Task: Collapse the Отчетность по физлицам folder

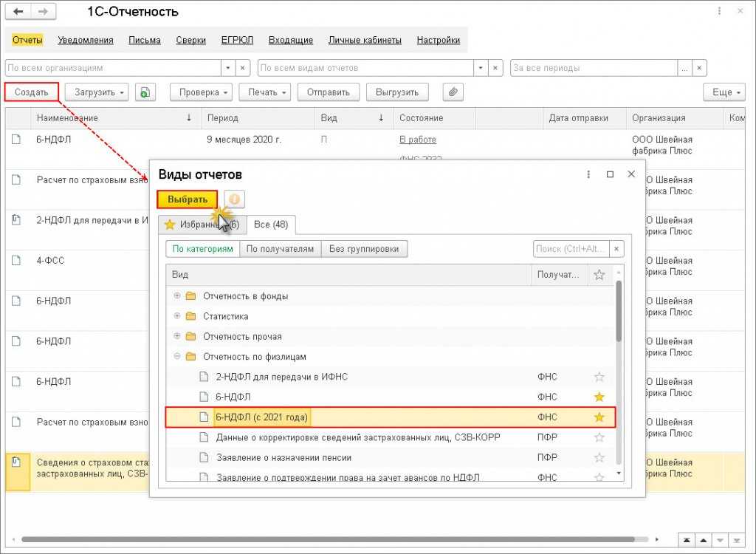Action: (x=177, y=357)
